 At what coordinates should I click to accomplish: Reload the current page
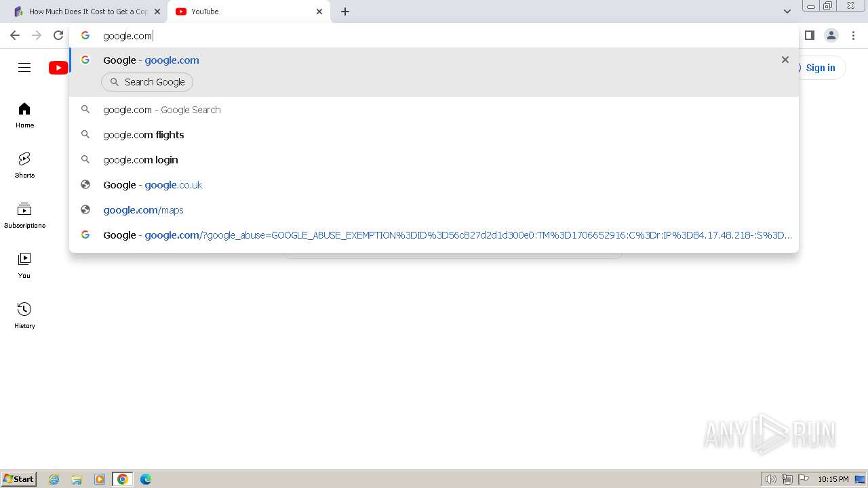click(58, 35)
